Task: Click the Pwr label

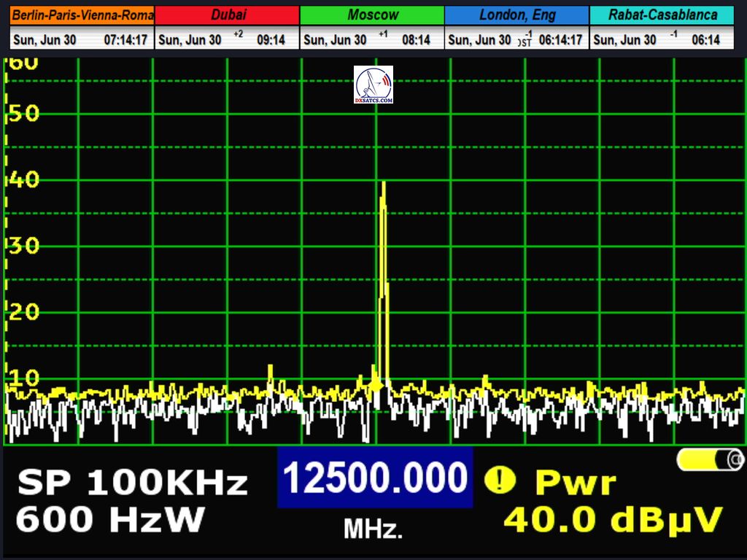Action: click(x=576, y=482)
